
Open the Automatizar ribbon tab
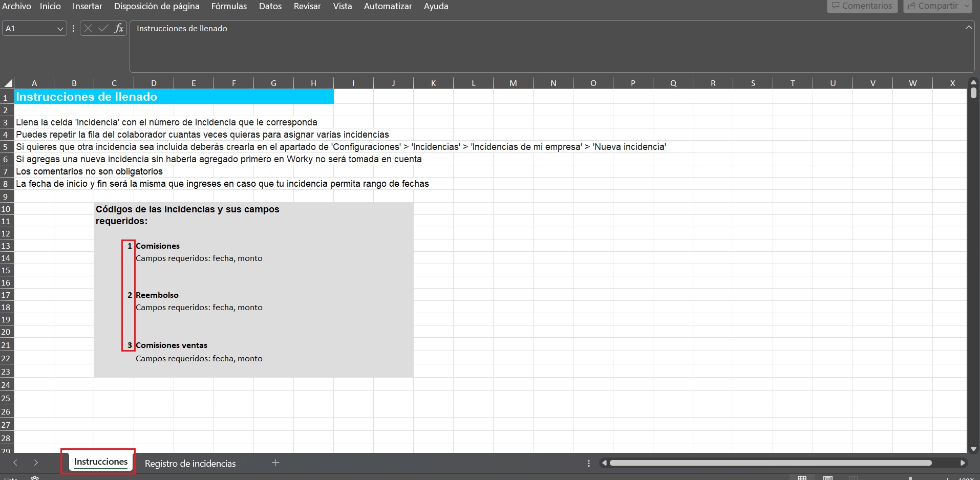(388, 6)
